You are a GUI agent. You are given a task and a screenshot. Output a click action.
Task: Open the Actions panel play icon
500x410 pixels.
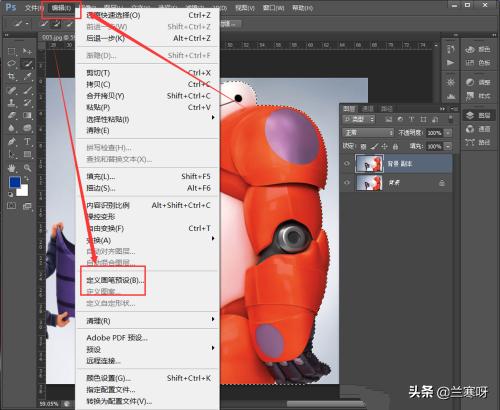click(x=450, y=63)
